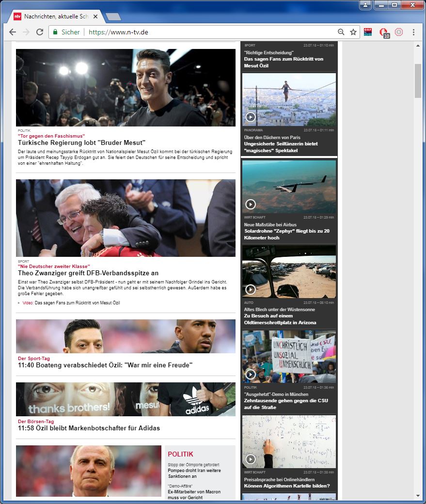Go back to previous page
Screen dimensions: 426x504
[x=13, y=32]
